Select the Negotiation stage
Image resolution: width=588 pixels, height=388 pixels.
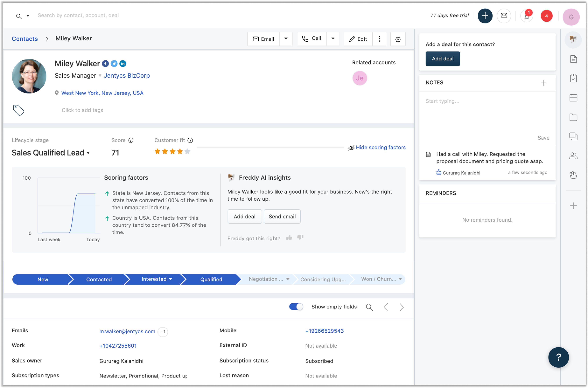pos(266,279)
